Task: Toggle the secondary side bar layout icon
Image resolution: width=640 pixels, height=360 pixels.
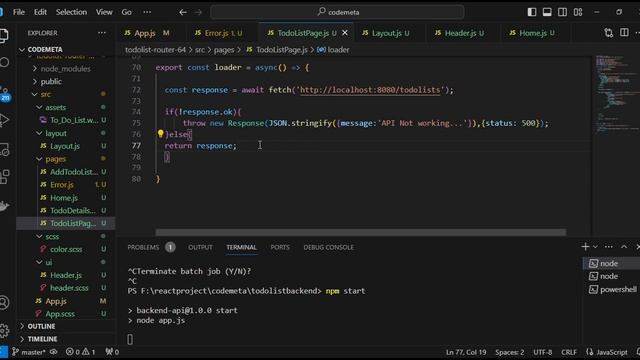Action: (x=562, y=12)
